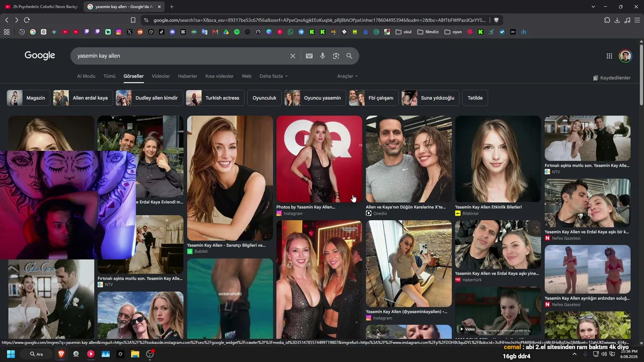
Task: Click the search query input field
Action: click(182, 56)
